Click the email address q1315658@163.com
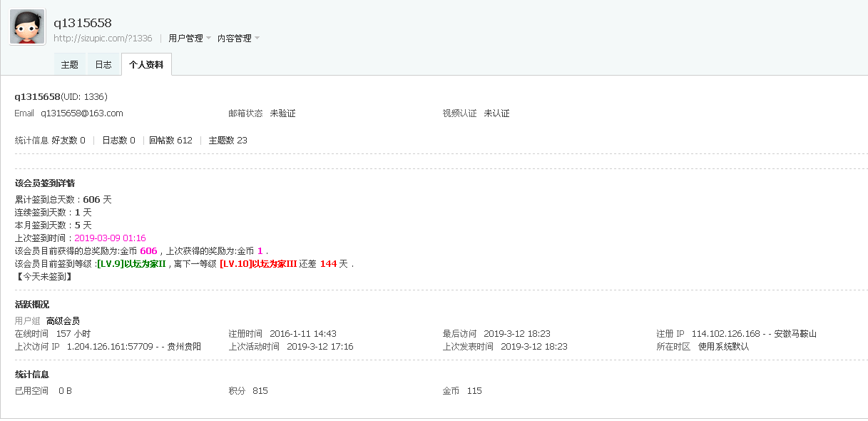This screenshot has width=868, height=421. 82,113
